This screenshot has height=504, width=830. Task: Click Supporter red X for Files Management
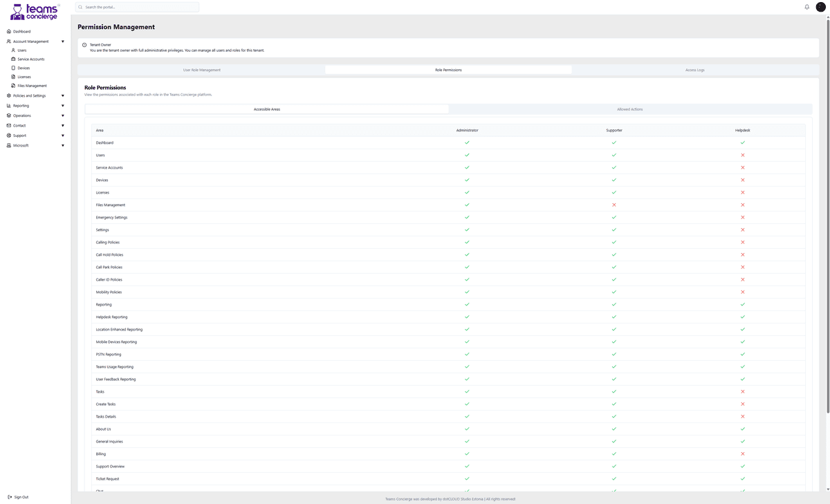(x=614, y=205)
